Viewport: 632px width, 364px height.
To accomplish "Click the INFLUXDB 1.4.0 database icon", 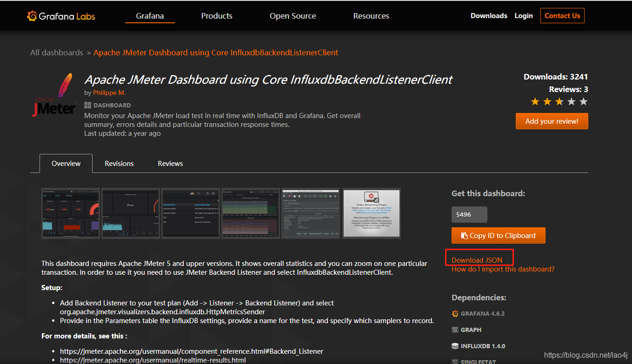I will (x=455, y=345).
